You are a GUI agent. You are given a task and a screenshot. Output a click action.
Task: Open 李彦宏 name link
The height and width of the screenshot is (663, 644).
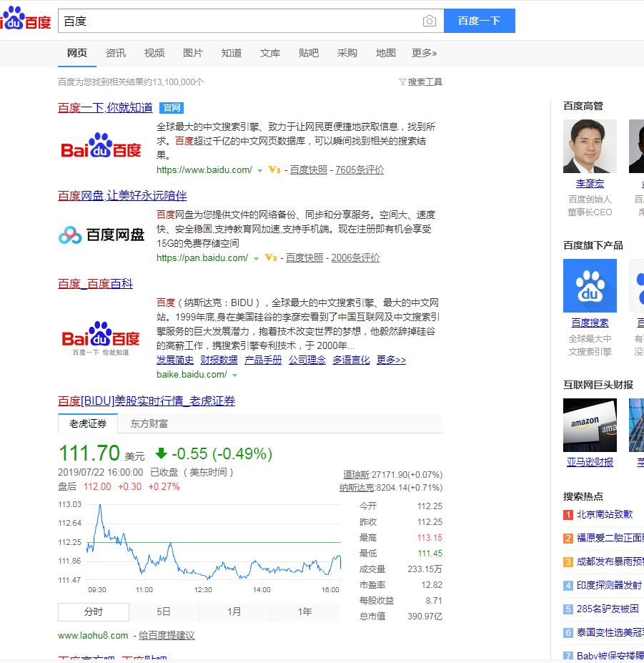[x=590, y=184]
